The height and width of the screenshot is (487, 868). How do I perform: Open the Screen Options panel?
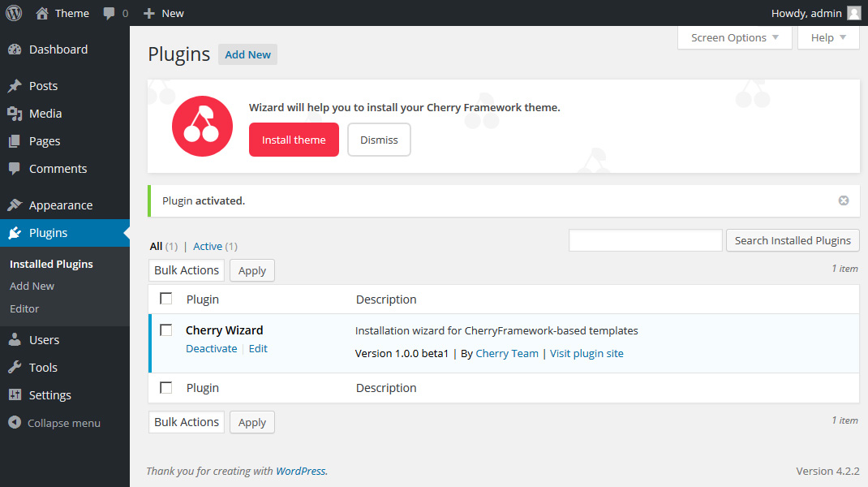pyautogui.click(x=735, y=37)
